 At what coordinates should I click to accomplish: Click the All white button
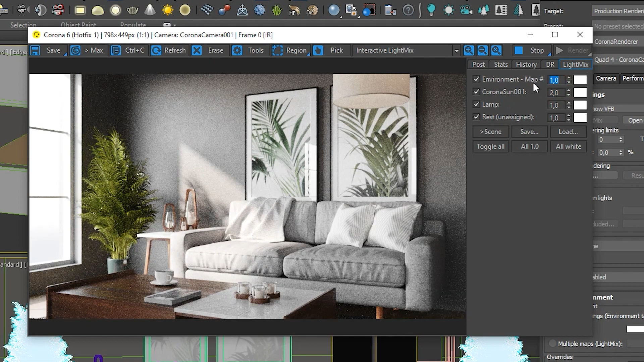click(569, 146)
